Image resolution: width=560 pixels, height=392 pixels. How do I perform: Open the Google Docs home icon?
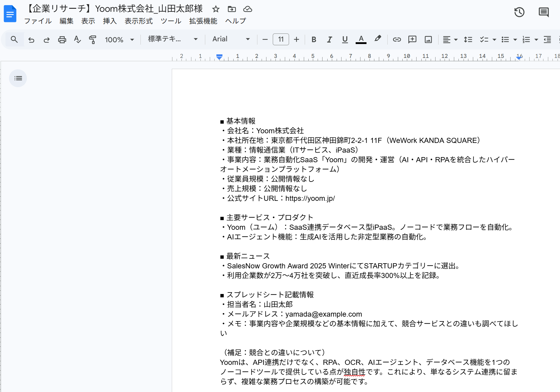point(10,14)
